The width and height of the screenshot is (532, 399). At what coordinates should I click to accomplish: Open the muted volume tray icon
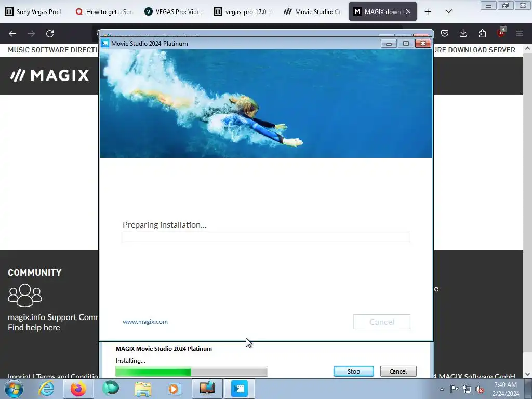480,389
